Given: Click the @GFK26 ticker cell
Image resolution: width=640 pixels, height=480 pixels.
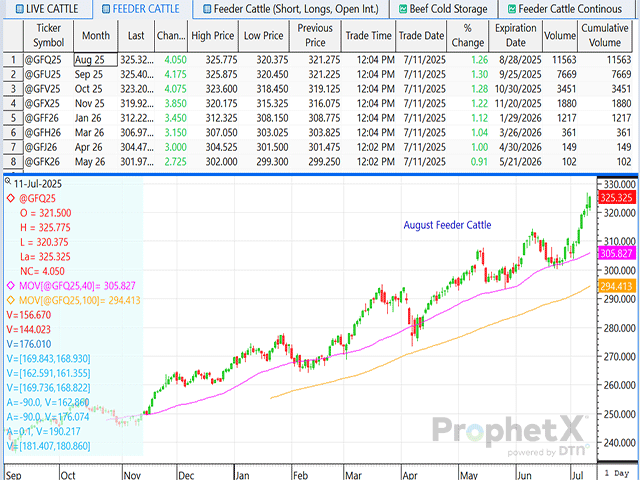Looking at the screenshot, I should point(49,162).
